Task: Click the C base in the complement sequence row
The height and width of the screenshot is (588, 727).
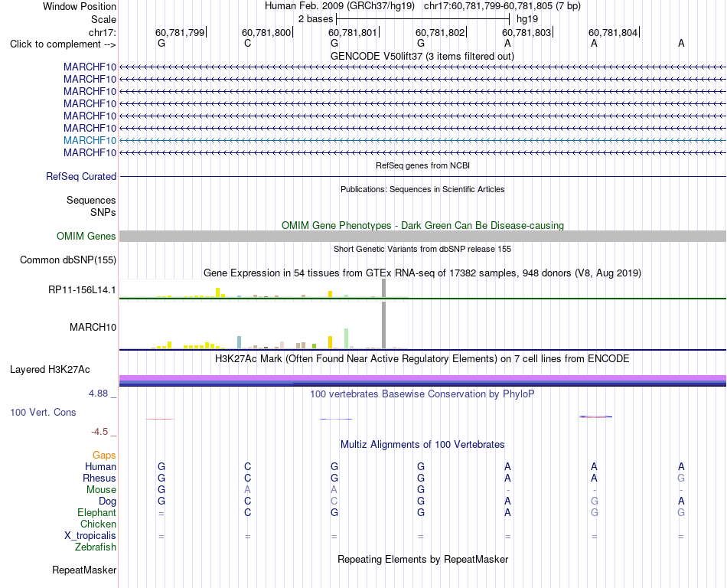Action: (248, 43)
